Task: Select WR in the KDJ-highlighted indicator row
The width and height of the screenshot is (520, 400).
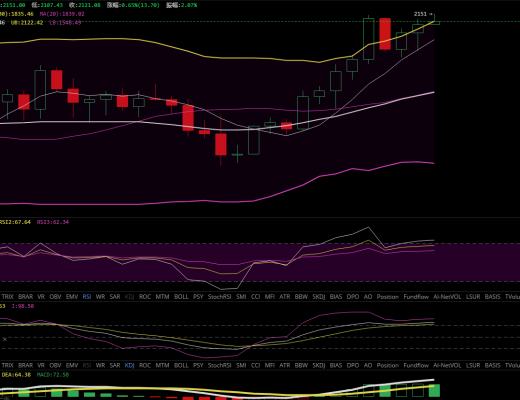Action: click(100, 365)
